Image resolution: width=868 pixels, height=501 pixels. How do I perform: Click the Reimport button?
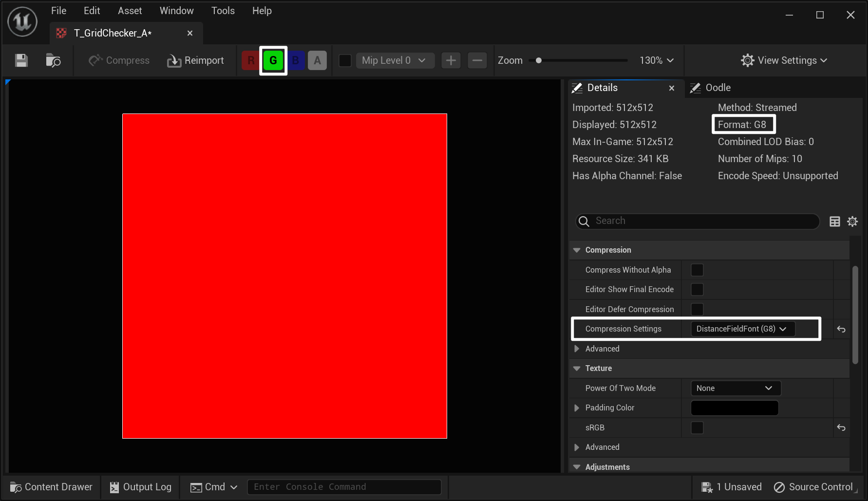[195, 60]
